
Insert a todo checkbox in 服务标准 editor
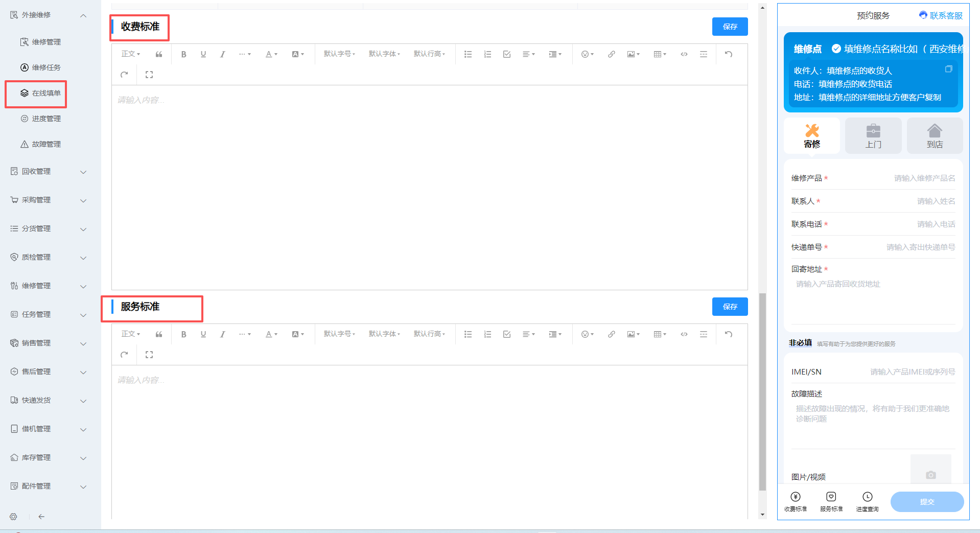click(x=507, y=334)
